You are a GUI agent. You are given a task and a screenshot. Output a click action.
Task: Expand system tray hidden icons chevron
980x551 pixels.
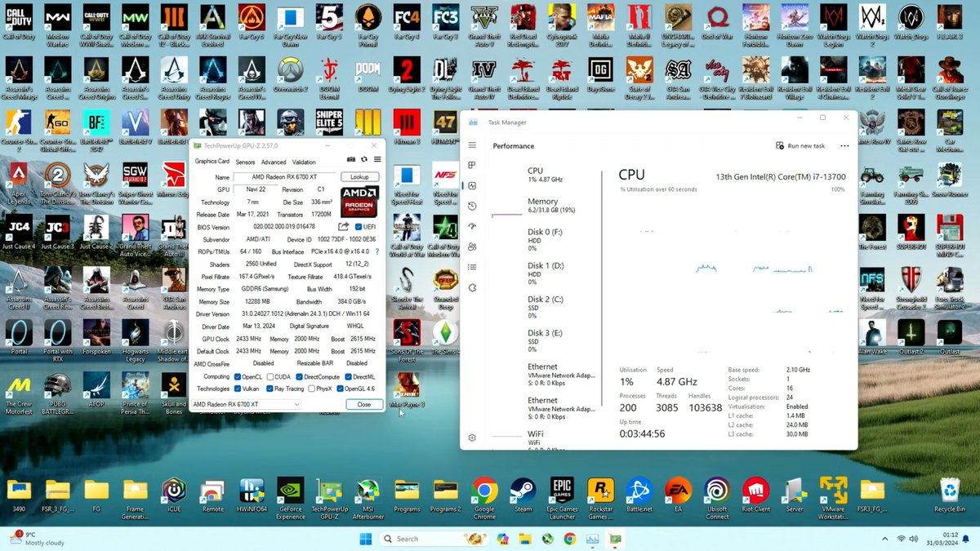(885, 539)
